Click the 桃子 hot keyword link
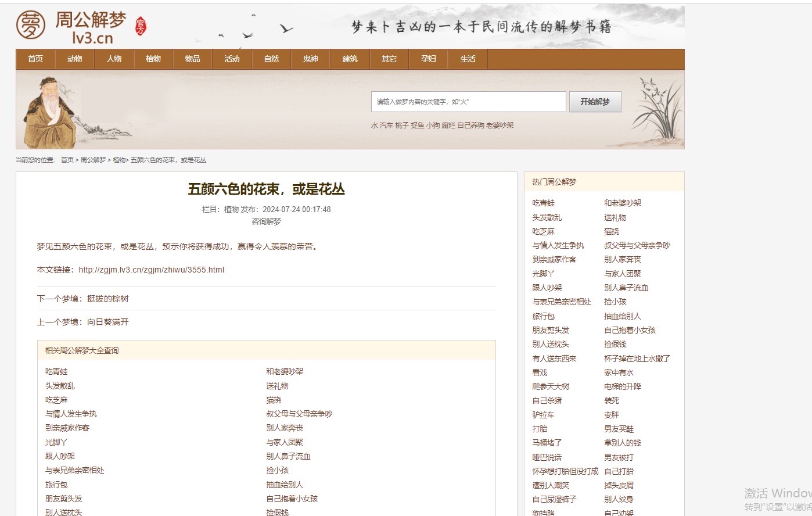Image resolution: width=812 pixels, height=516 pixels. coord(401,126)
